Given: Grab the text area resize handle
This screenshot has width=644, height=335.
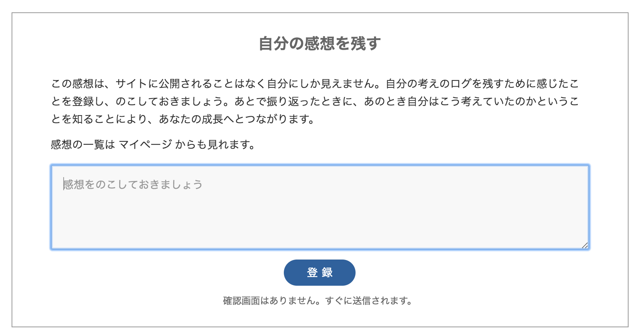Looking at the screenshot, I should (585, 245).
